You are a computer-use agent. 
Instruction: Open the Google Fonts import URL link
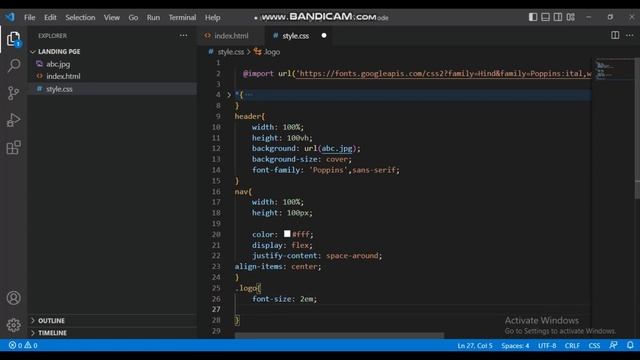444,73
